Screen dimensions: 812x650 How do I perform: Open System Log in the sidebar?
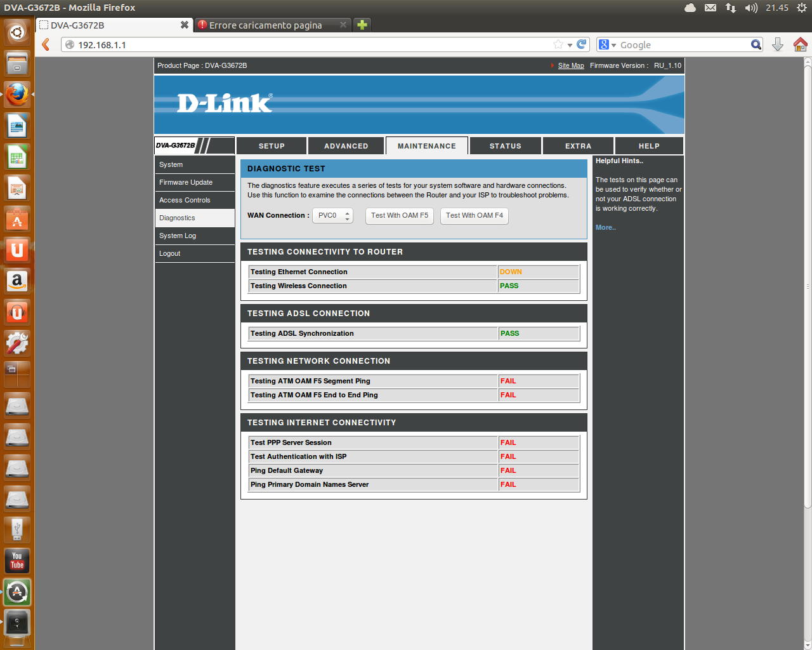pos(195,235)
